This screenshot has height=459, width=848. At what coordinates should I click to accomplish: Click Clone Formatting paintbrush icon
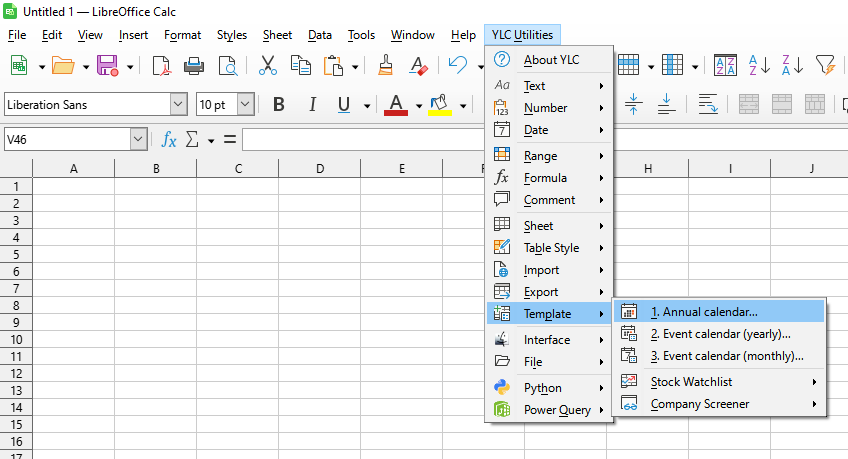(x=386, y=65)
